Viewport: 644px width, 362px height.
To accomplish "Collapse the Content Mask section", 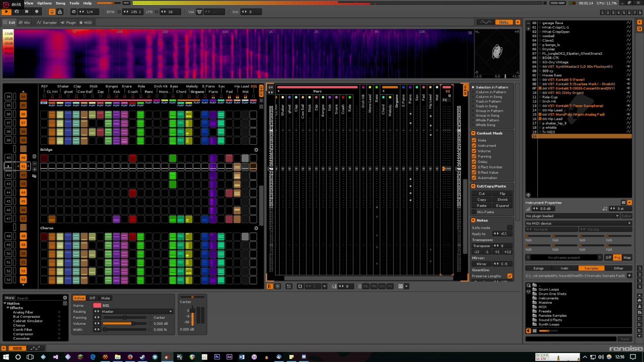I will (x=473, y=133).
